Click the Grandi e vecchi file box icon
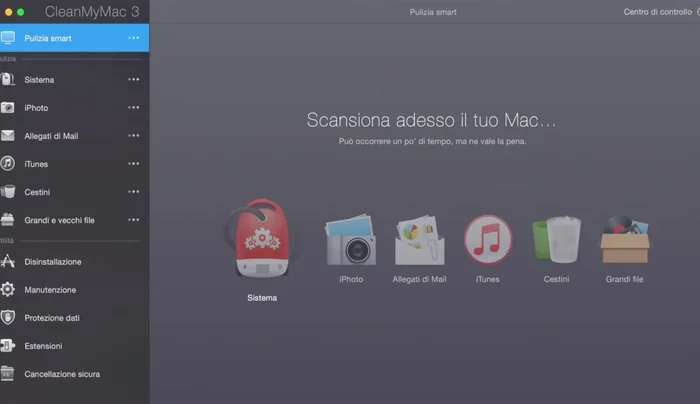Screen dimensions: 700x404 8,220
